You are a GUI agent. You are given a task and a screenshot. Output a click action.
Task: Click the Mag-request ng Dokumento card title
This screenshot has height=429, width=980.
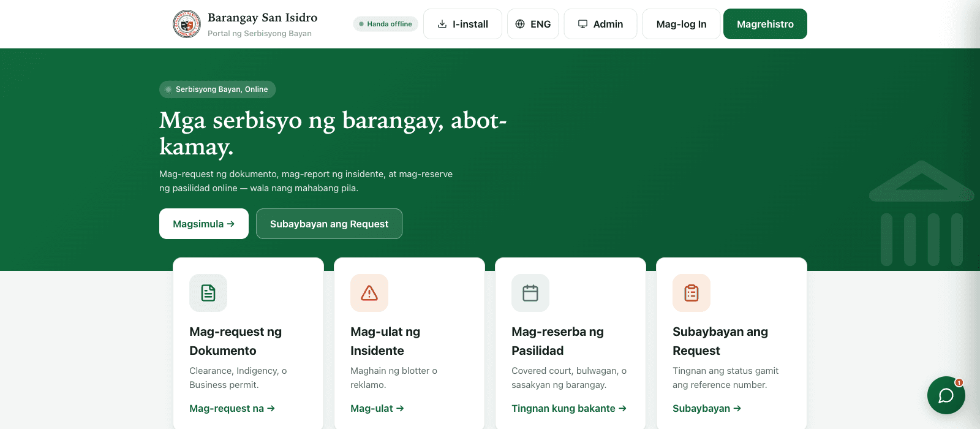pos(236,341)
